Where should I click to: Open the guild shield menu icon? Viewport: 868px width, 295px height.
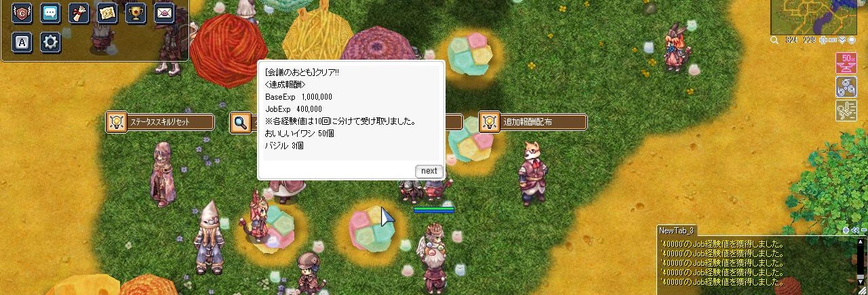pyautogui.click(x=22, y=13)
